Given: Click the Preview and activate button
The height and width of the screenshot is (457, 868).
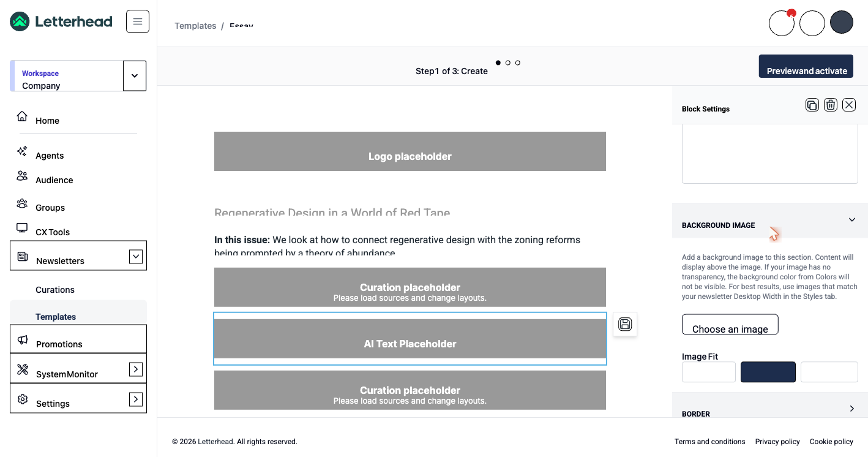Looking at the screenshot, I should tap(807, 66).
